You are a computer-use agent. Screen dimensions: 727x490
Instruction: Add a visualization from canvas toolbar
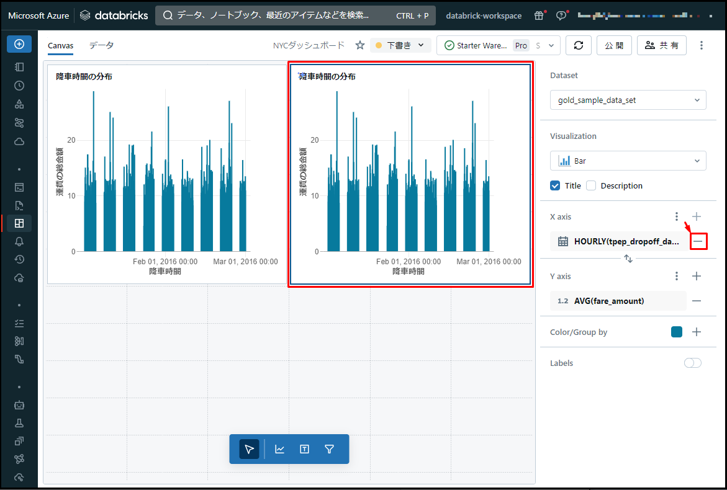click(280, 450)
